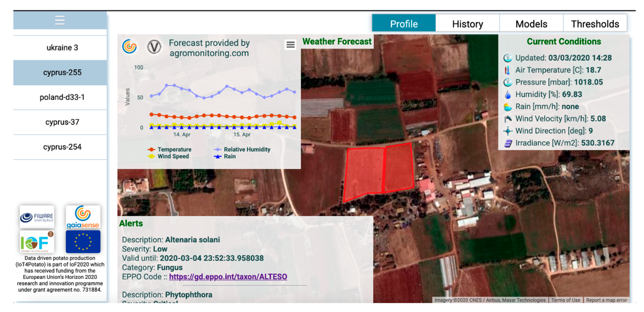Select the cyprus-254 field

(x=60, y=147)
